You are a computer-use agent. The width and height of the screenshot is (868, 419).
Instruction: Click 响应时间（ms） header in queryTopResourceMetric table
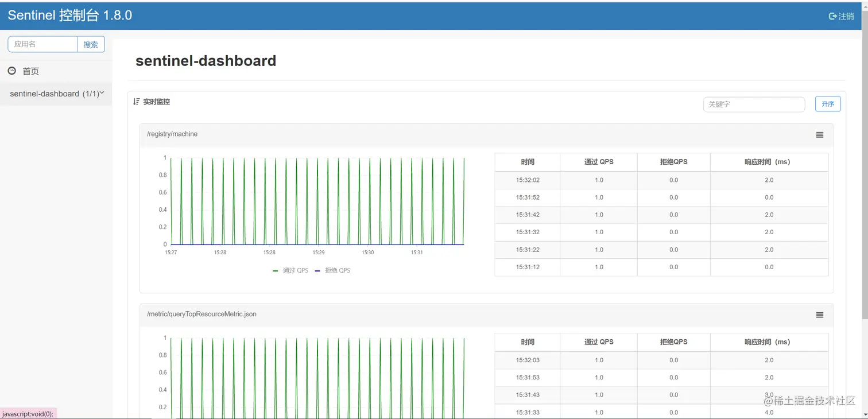[769, 342]
